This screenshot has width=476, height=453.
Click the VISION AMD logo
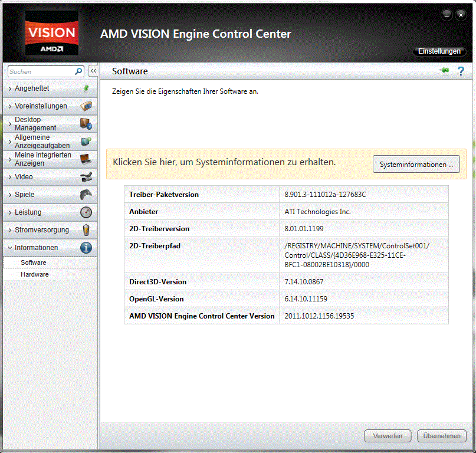tap(51, 33)
